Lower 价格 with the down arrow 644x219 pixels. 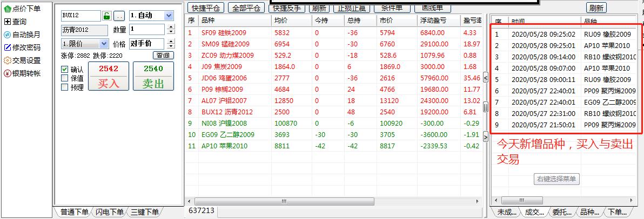click(x=171, y=46)
